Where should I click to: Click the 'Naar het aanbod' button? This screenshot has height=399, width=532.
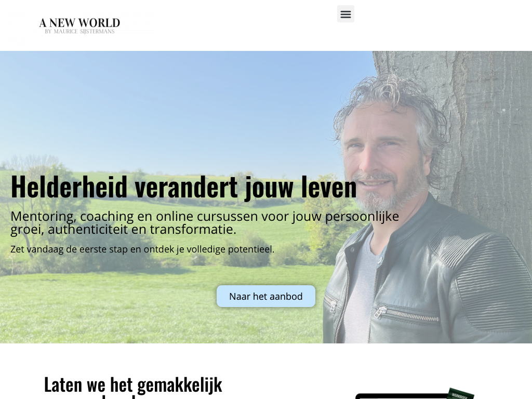click(265, 296)
